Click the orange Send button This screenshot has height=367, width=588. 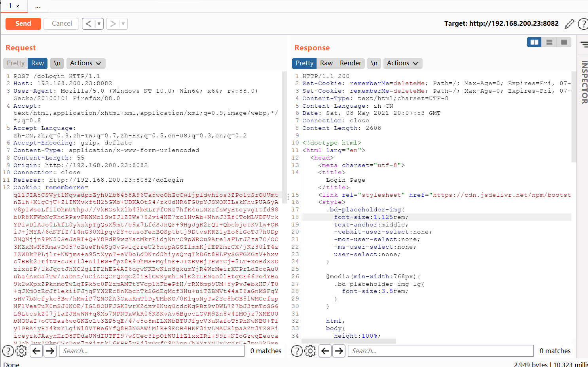[x=23, y=24]
